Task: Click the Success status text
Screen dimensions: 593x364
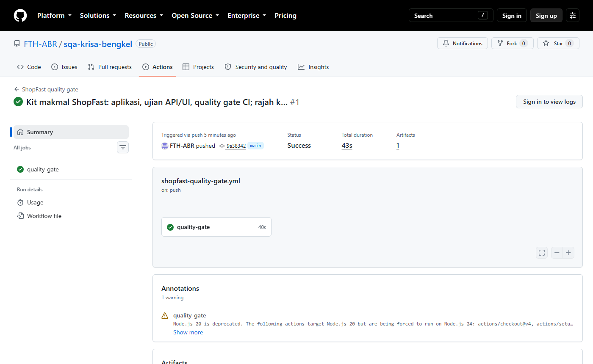Action: coord(299,146)
